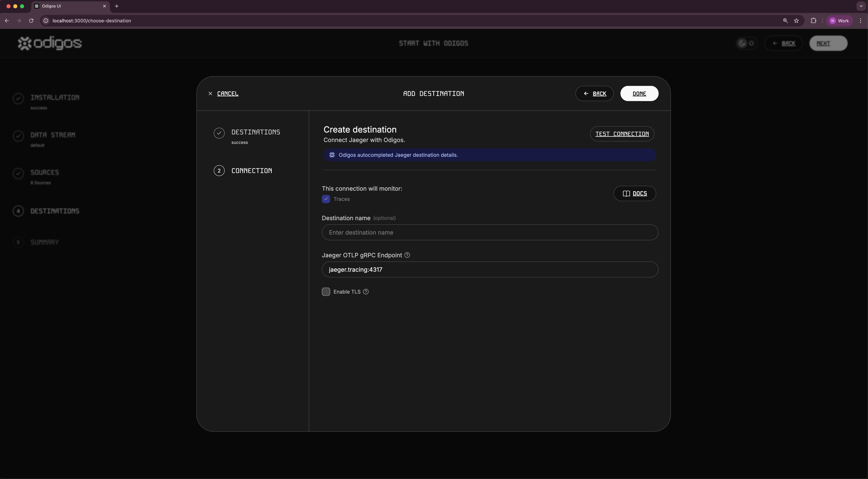Click the X icon beside Cancel
The height and width of the screenshot is (479, 868).
tap(210, 94)
